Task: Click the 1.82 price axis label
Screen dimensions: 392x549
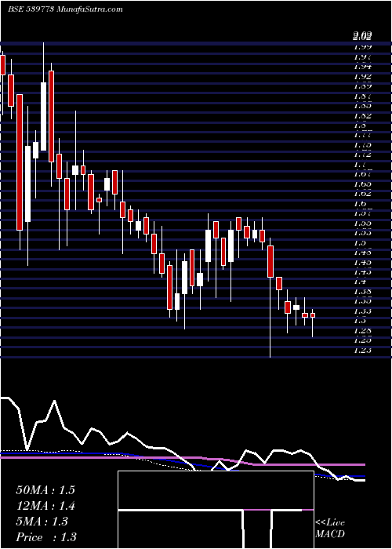Action: tap(362, 115)
